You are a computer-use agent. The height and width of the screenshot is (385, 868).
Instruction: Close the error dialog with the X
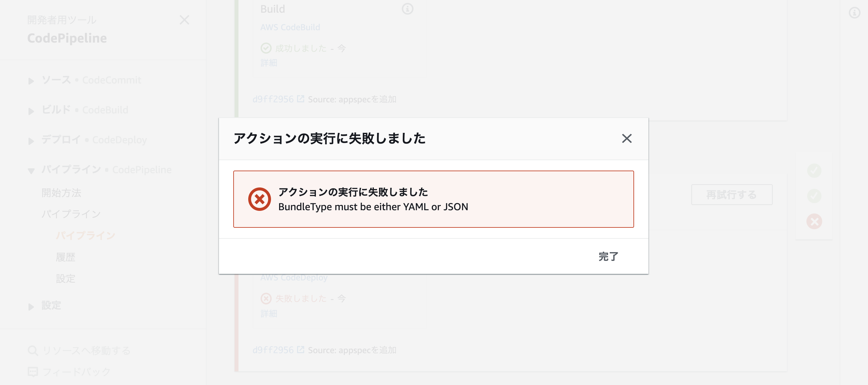coord(627,139)
